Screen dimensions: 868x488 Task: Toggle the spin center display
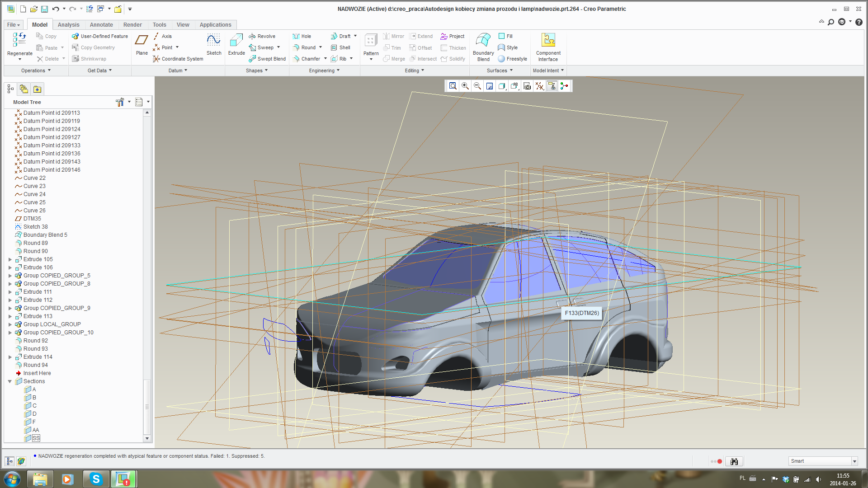pyautogui.click(x=564, y=86)
